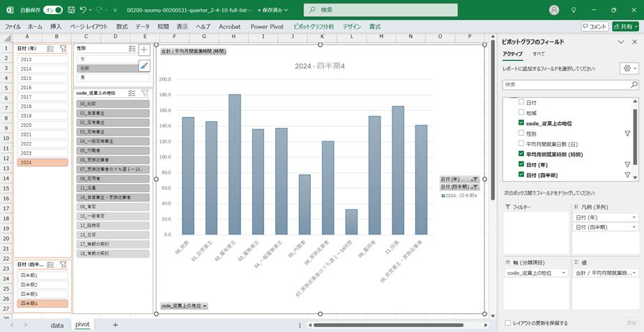
Task: Open 合計 / 平均月間就業時間 value field dropdown
Action: point(634,274)
